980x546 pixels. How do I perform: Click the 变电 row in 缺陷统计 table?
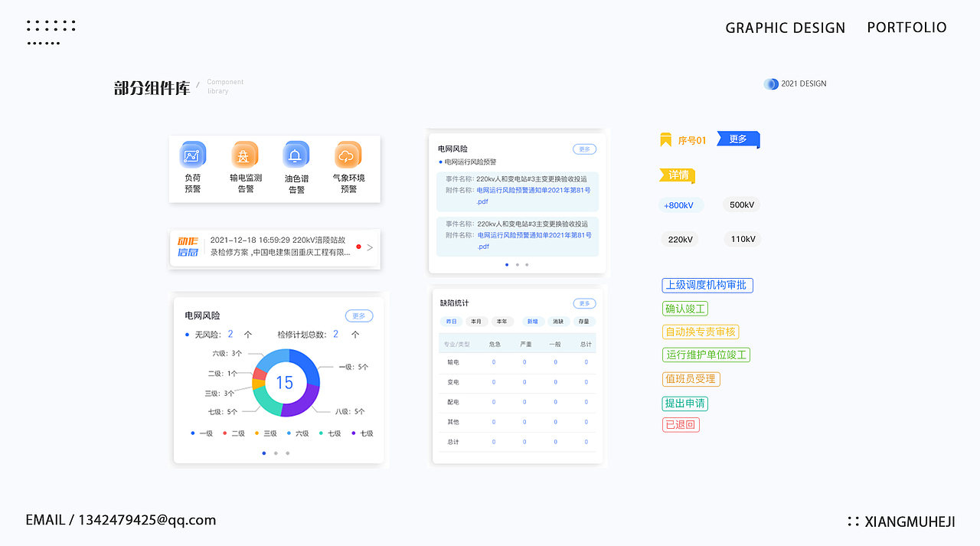tap(518, 382)
